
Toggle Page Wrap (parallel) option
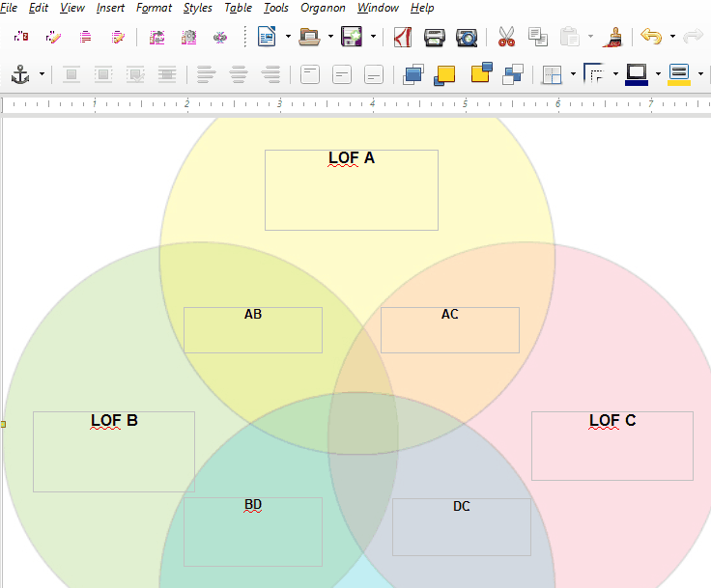coord(103,74)
